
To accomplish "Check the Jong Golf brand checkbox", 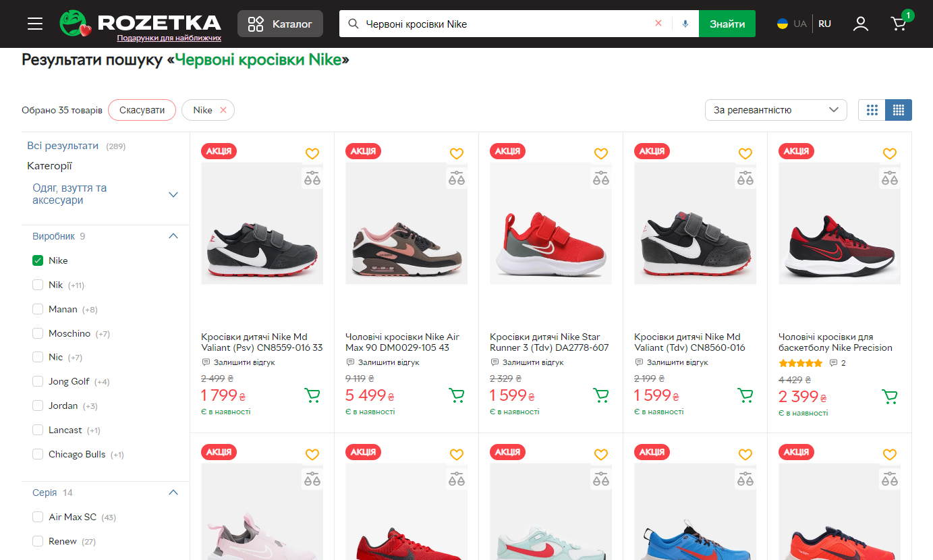I will tap(38, 381).
